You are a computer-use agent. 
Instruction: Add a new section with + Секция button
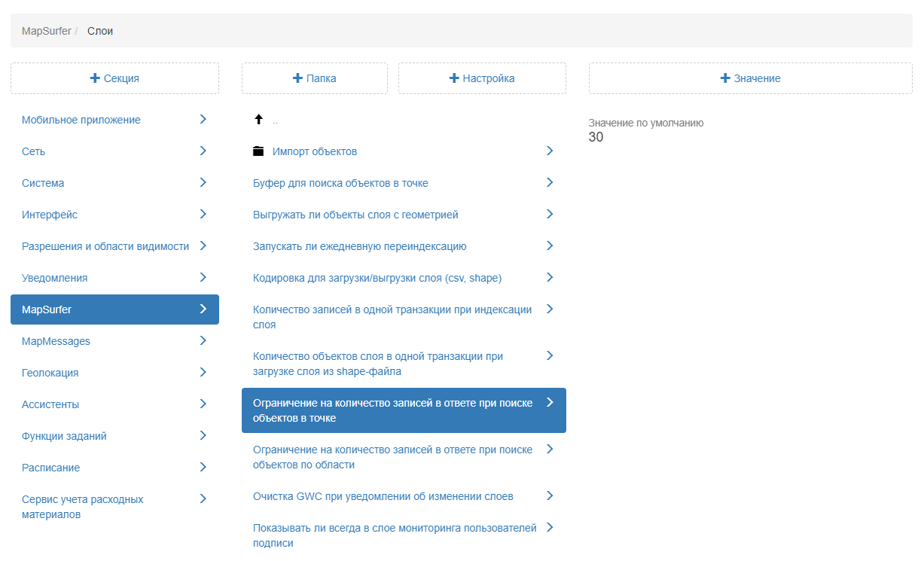(x=114, y=78)
